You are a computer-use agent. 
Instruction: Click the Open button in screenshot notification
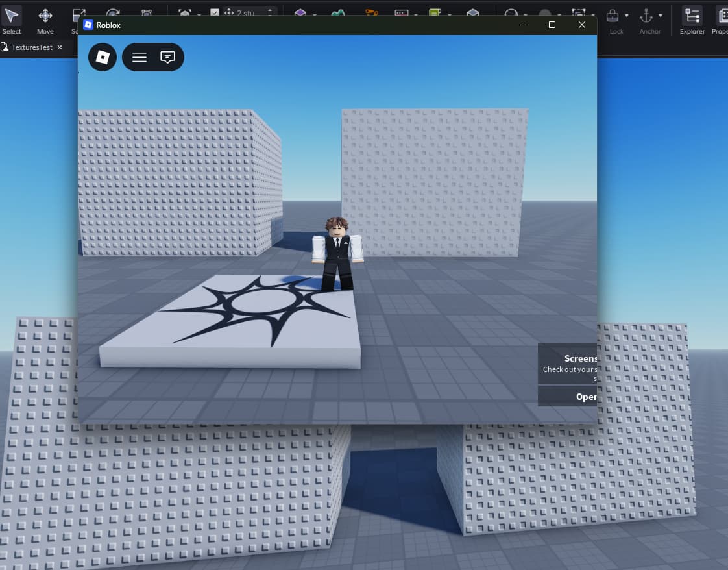567,396
